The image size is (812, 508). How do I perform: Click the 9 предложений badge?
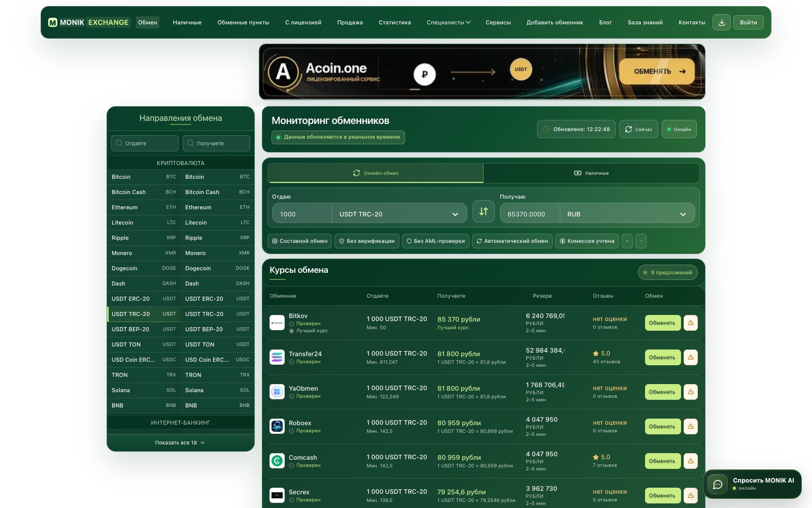[667, 272]
